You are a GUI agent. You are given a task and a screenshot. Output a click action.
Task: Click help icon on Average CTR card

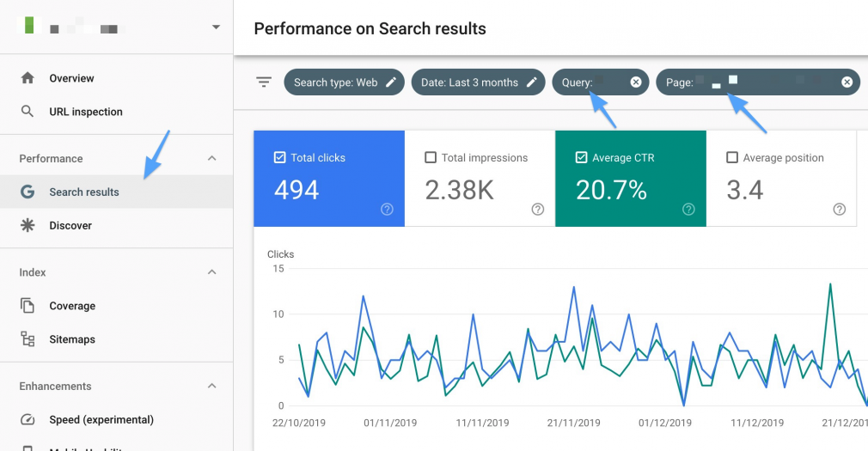[688, 209]
